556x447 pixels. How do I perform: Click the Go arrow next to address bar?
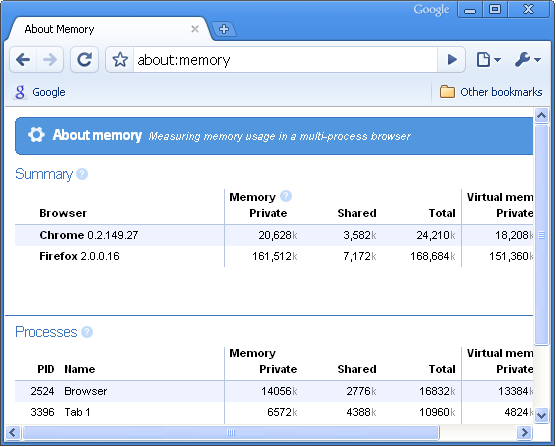pos(451,60)
